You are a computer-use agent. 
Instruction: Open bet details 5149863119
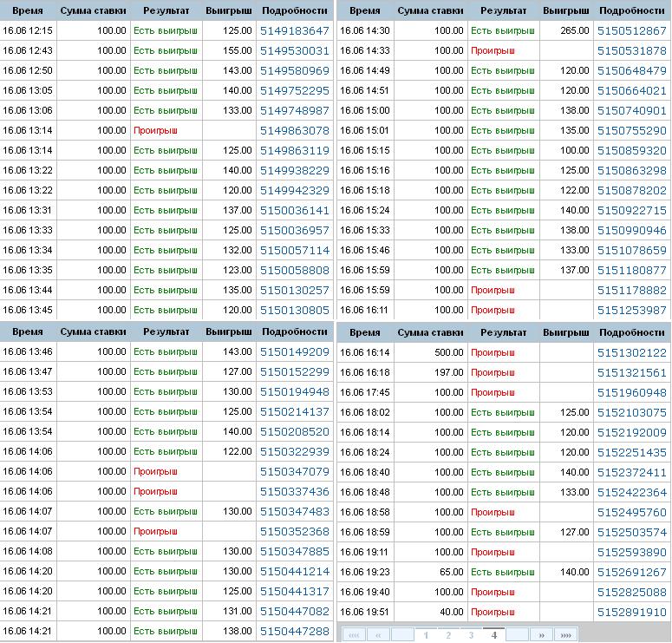click(295, 151)
